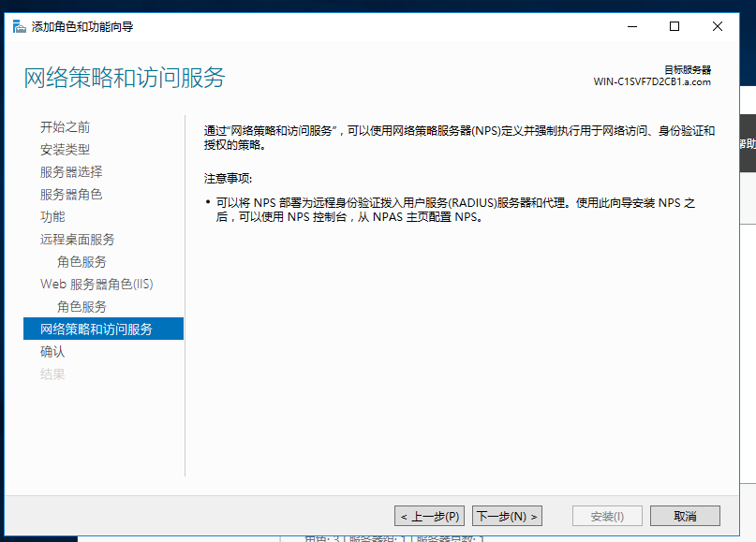
Task: Click the wizard icon in the title bar
Action: point(20,26)
